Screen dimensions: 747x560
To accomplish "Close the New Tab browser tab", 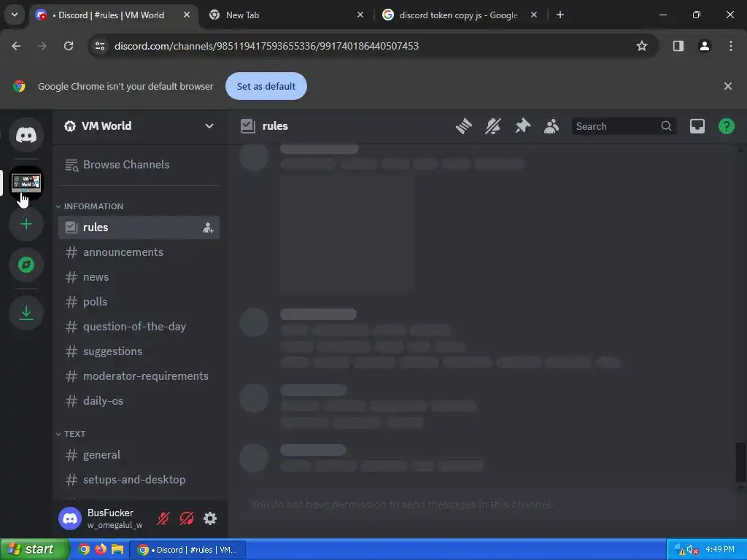I will point(360,15).
